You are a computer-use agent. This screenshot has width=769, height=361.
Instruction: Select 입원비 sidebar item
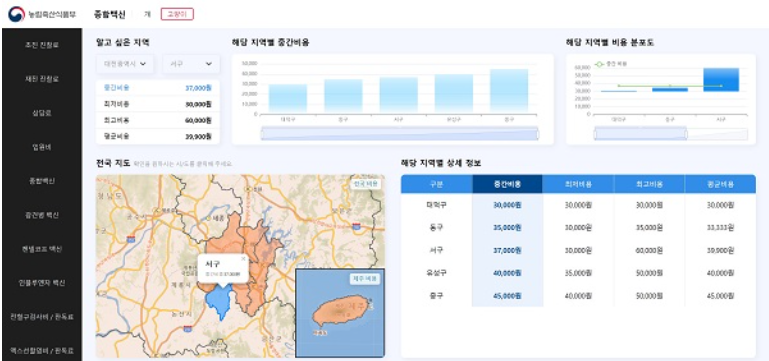(42, 147)
